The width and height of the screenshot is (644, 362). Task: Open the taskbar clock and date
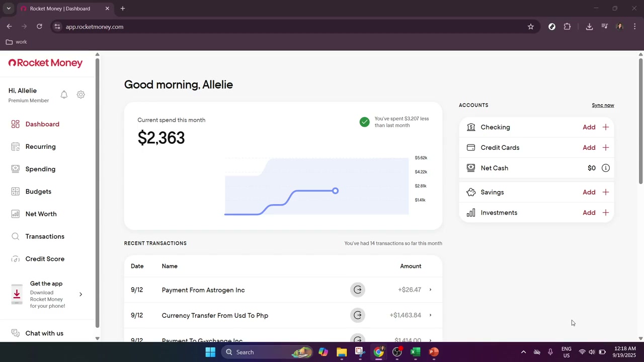pos(624,352)
